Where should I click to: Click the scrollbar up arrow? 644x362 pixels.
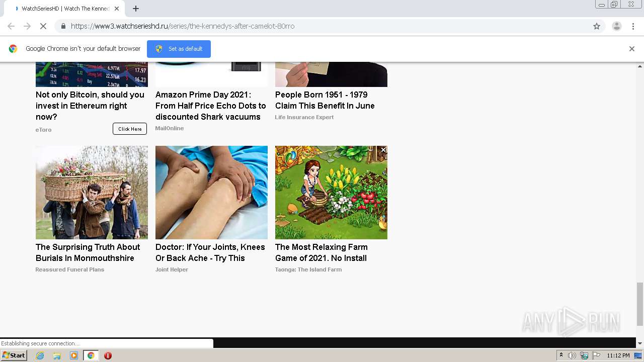[x=640, y=66]
